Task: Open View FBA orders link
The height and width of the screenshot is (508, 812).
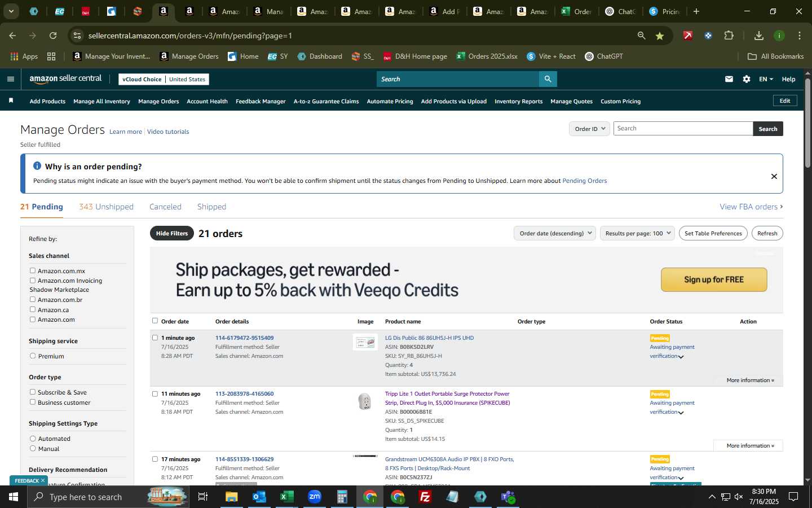Action: [x=751, y=207]
